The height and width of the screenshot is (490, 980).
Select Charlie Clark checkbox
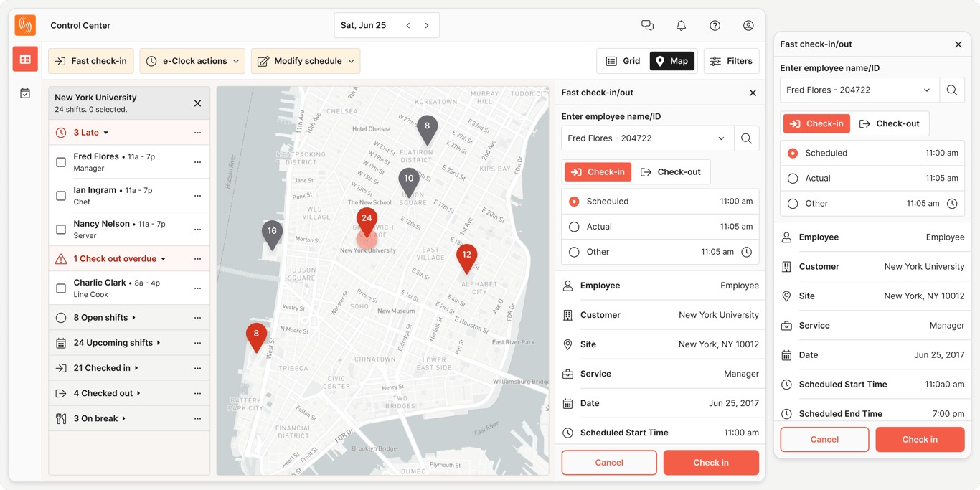coord(61,288)
